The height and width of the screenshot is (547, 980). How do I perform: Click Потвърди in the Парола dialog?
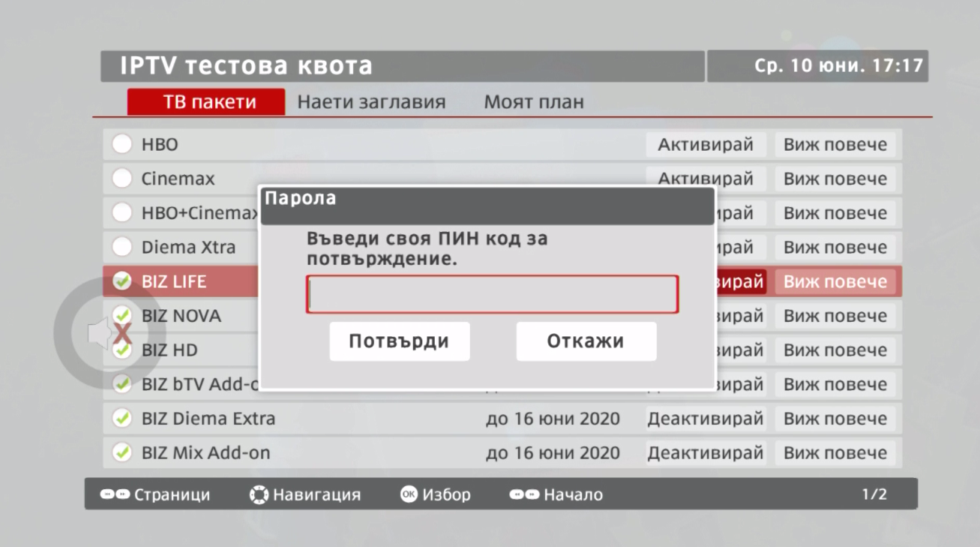tap(399, 341)
